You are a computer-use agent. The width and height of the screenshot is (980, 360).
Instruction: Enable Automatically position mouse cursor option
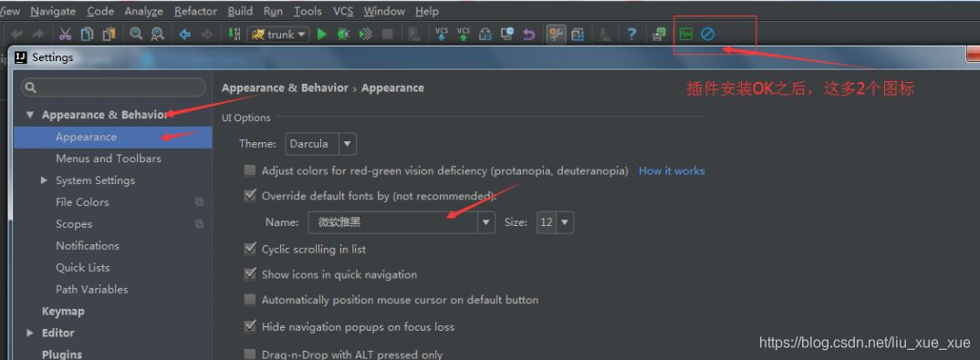pyautogui.click(x=250, y=300)
